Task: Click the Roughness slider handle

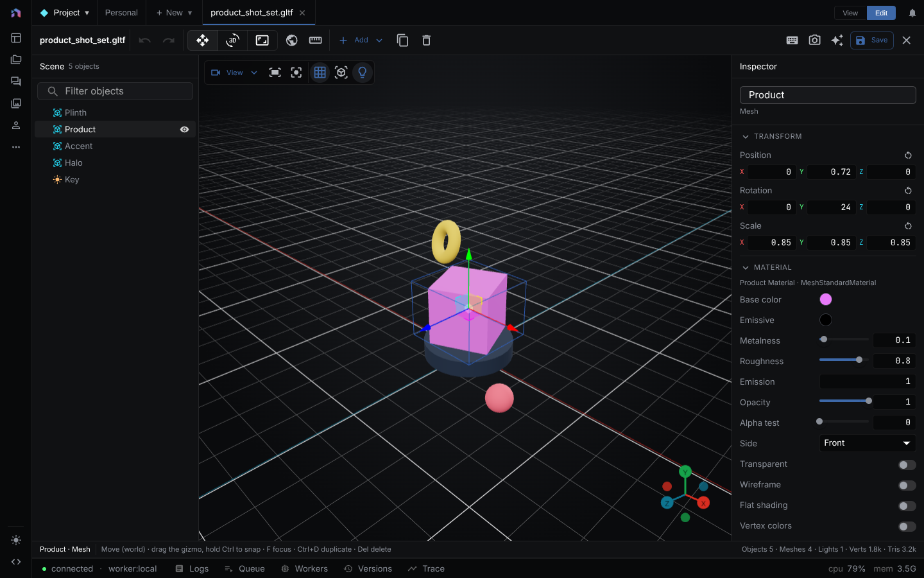Action: click(859, 360)
